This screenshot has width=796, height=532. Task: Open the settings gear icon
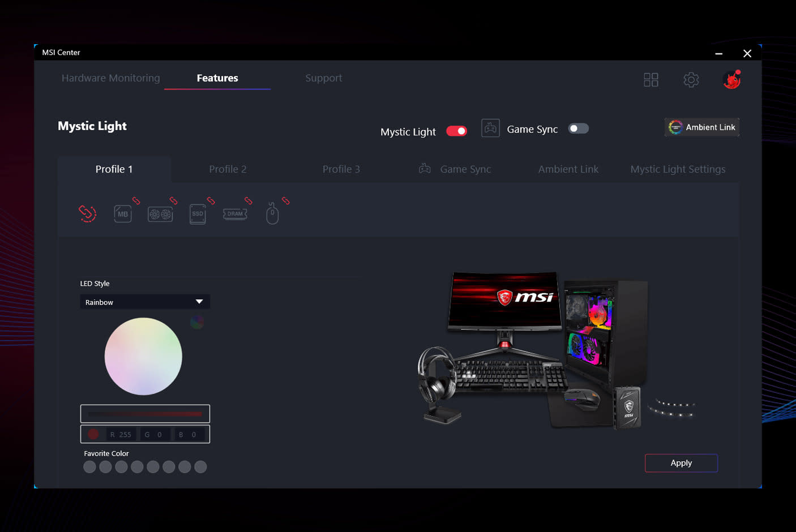[x=691, y=80]
